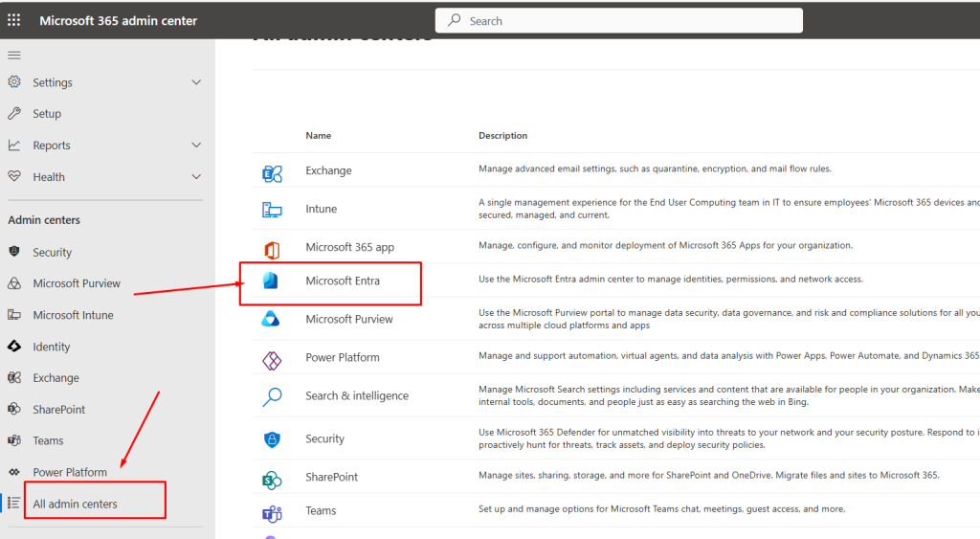Viewport: 980px width, 539px height.
Task: Select All admin centers in sidebar
Action: 75,504
